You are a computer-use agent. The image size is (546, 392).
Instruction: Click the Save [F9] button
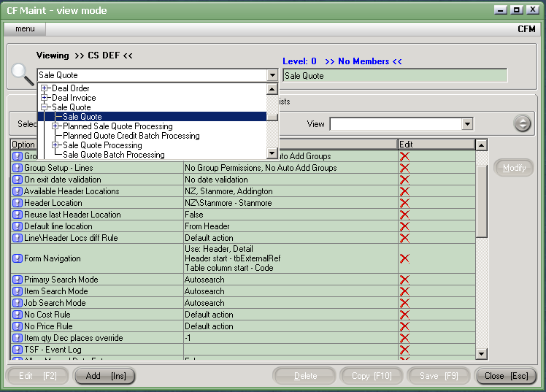(x=439, y=376)
